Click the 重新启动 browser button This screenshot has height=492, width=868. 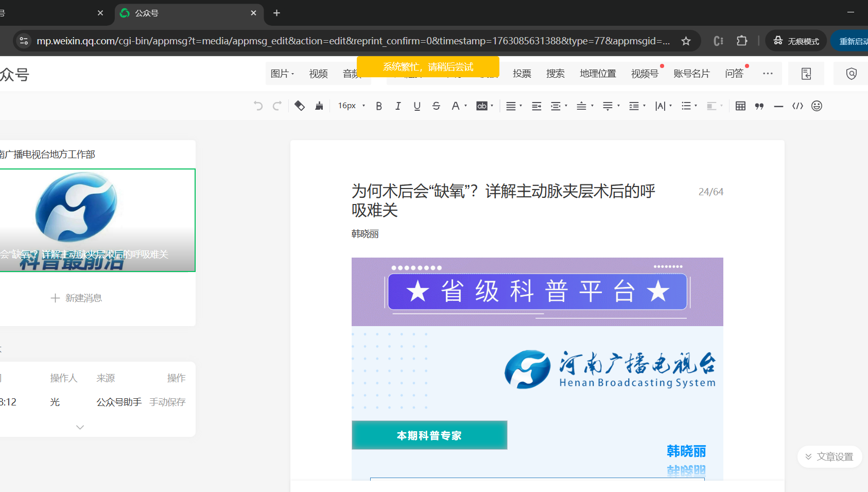point(849,41)
